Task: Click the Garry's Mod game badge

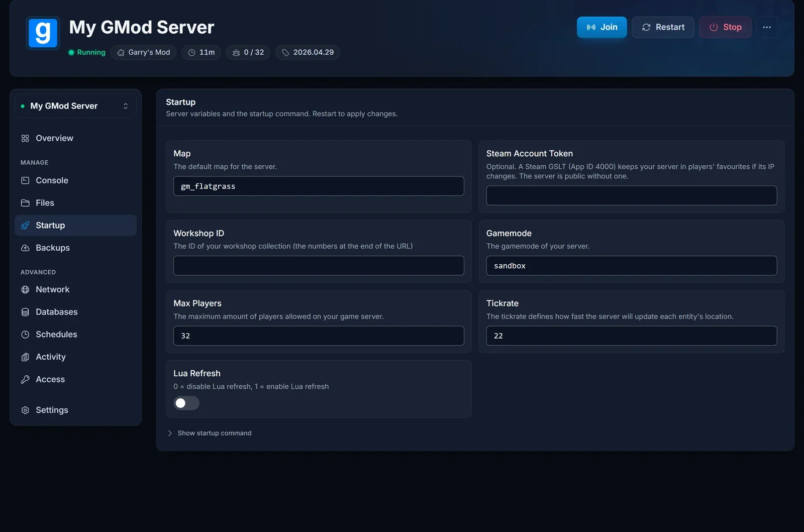Action: pyautogui.click(x=143, y=52)
